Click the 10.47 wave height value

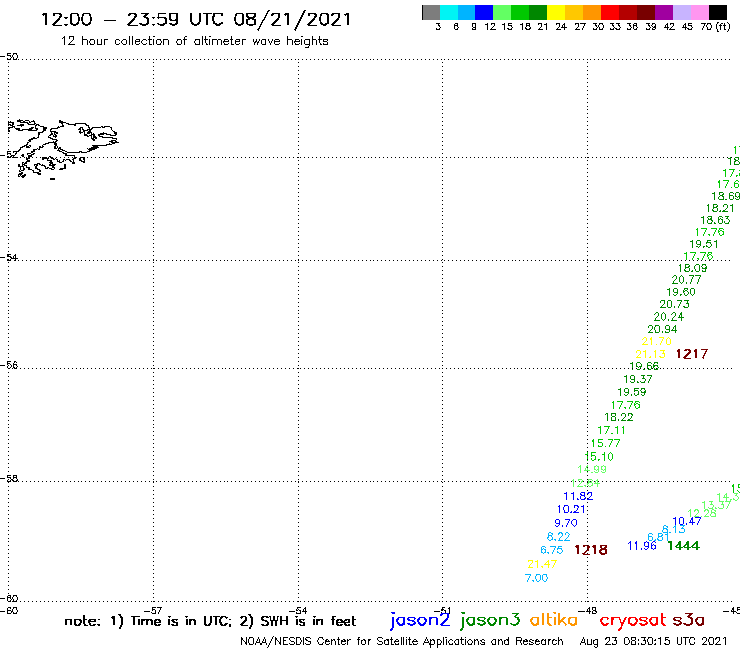point(687,522)
